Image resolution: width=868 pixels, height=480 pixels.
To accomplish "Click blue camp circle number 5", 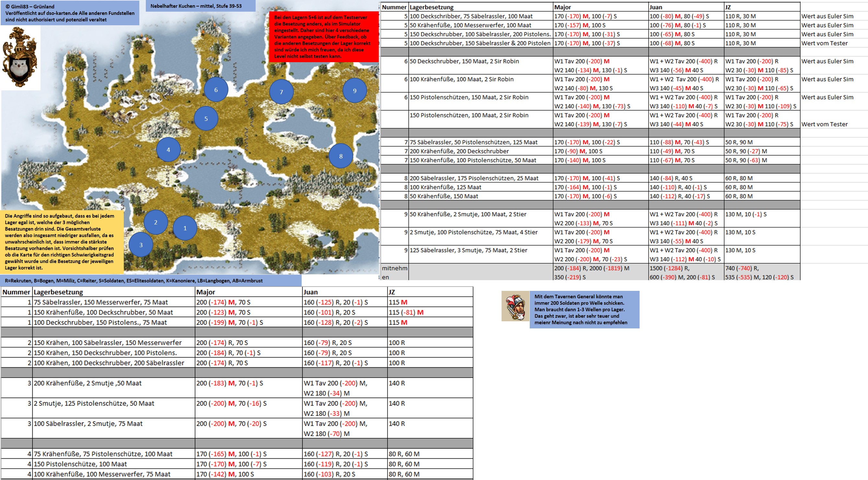I will [206, 119].
